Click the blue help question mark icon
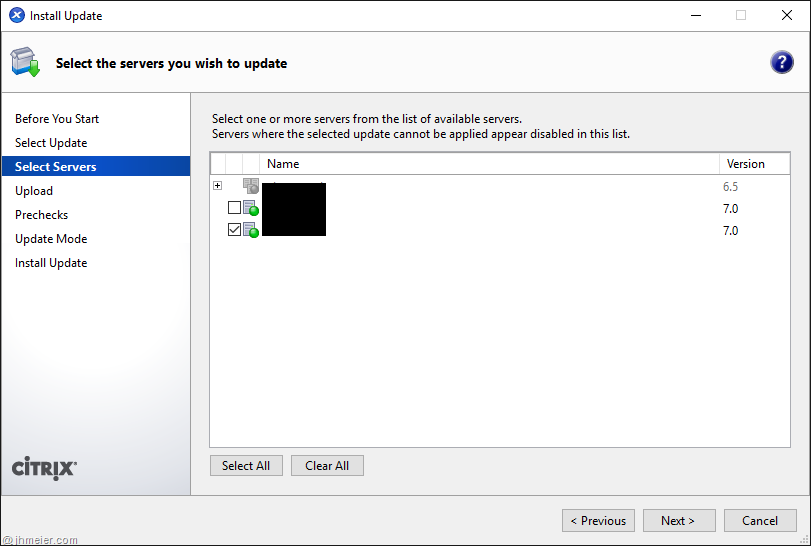Image resolution: width=811 pixels, height=546 pixels. (781, 62)
